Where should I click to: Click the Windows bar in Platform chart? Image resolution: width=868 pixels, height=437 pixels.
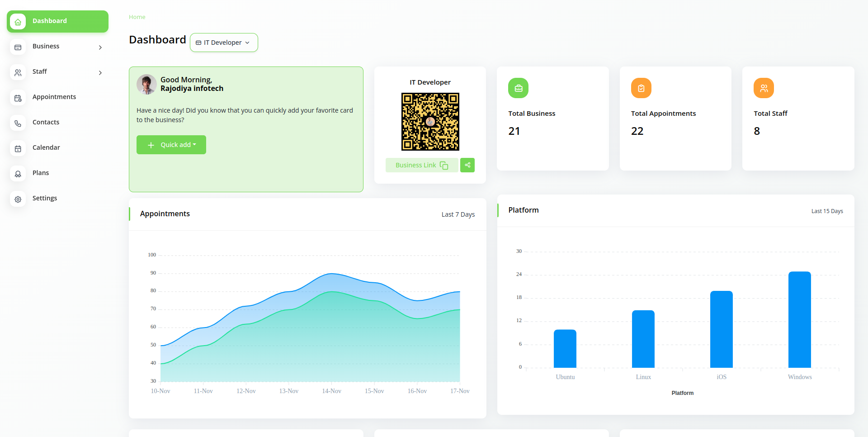[x=799, y=319]
